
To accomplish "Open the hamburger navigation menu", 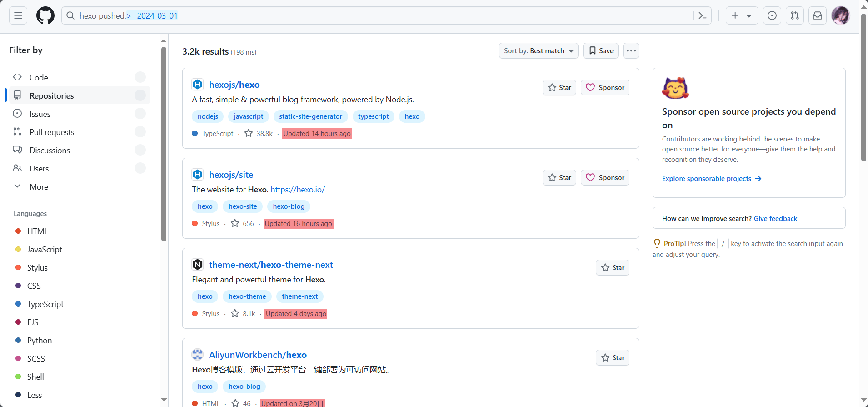I will tap(18, 15).
